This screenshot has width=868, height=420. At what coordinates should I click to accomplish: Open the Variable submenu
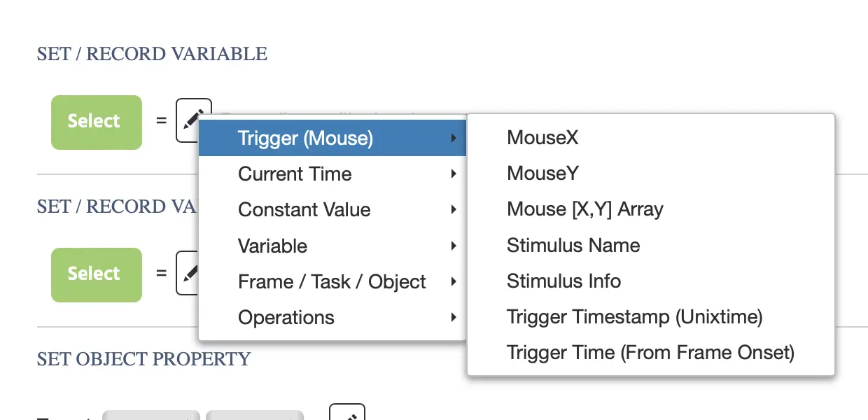[272, 246]
